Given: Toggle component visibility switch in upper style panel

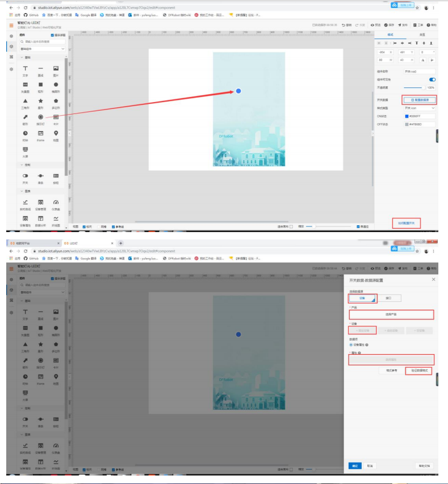Looking at the screenshot, I should click(432, 79).
